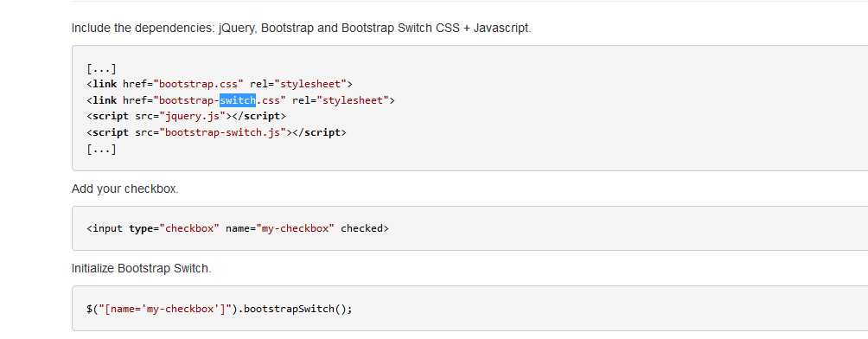Click the word checked in input tag
Image resolution: width=868 pixels, height=339 pixels.
(361, 228)
